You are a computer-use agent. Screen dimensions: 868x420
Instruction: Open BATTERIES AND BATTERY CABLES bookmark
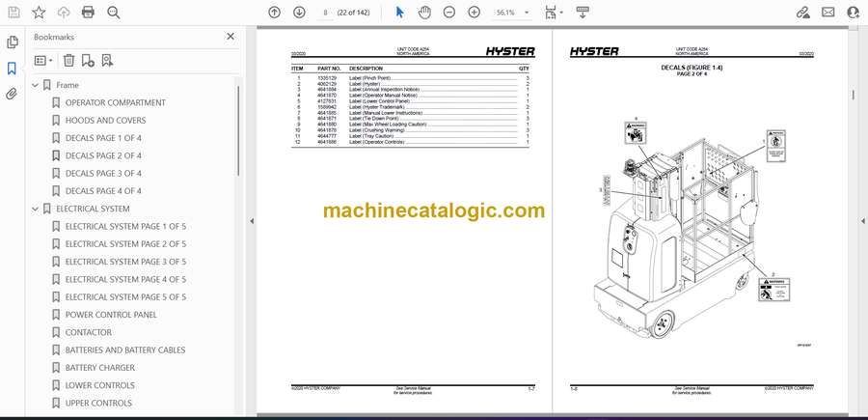click(125, 350)
